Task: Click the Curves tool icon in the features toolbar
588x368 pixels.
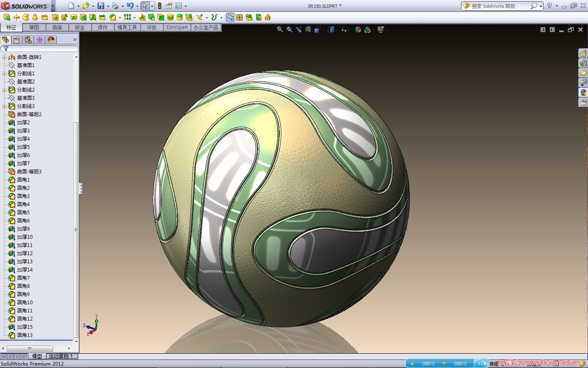Action: 214,17
